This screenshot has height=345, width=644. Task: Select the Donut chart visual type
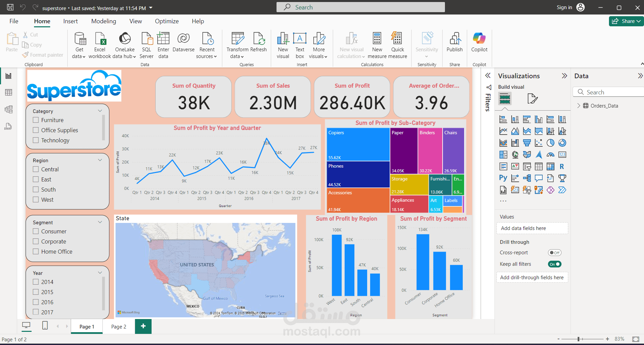tap(562, 143)
